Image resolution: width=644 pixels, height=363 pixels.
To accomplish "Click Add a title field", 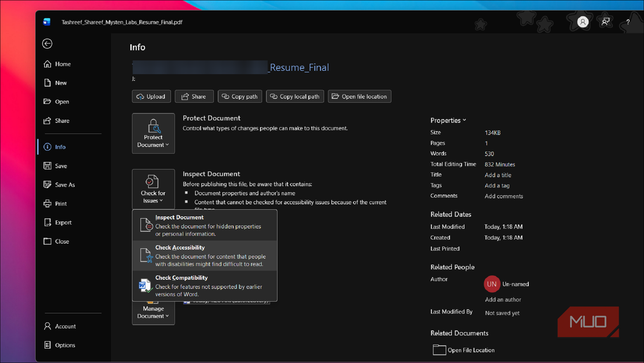I will tap(498, 175).
